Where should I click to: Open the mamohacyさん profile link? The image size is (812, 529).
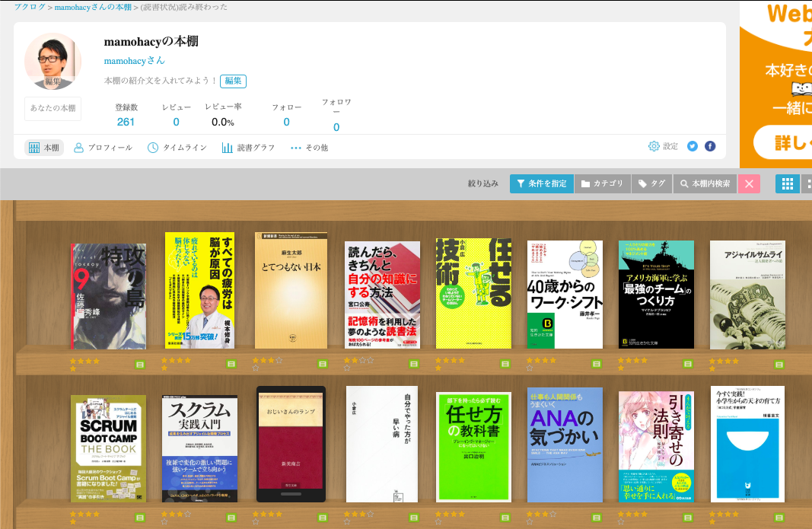click(x=134, y=61)
